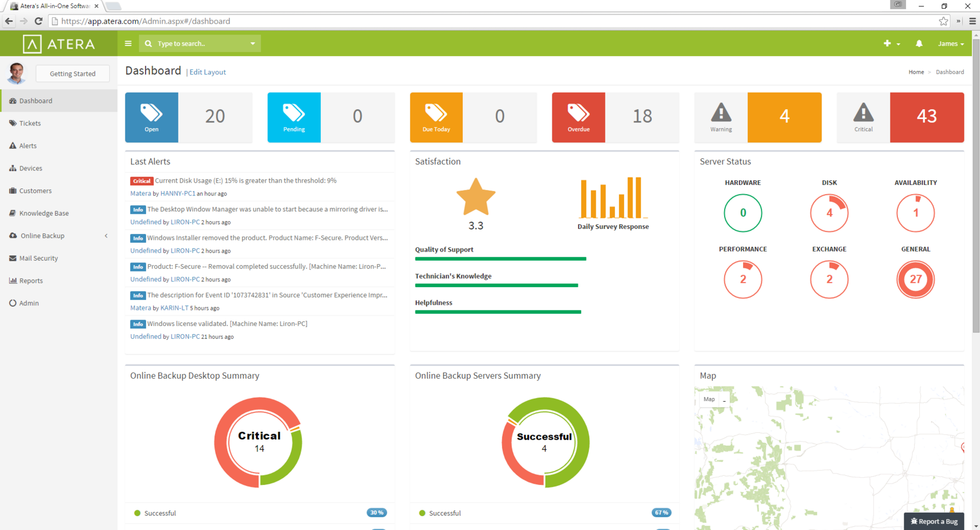This screenshot has height=530, width=980.
Task: Toggle map zoom out control
Action: (725, 399)
